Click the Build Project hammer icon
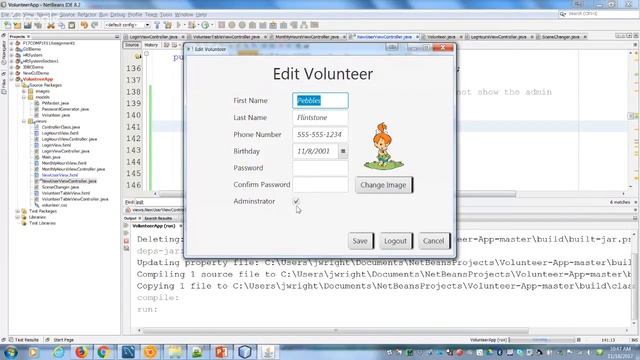 [157, 25]
